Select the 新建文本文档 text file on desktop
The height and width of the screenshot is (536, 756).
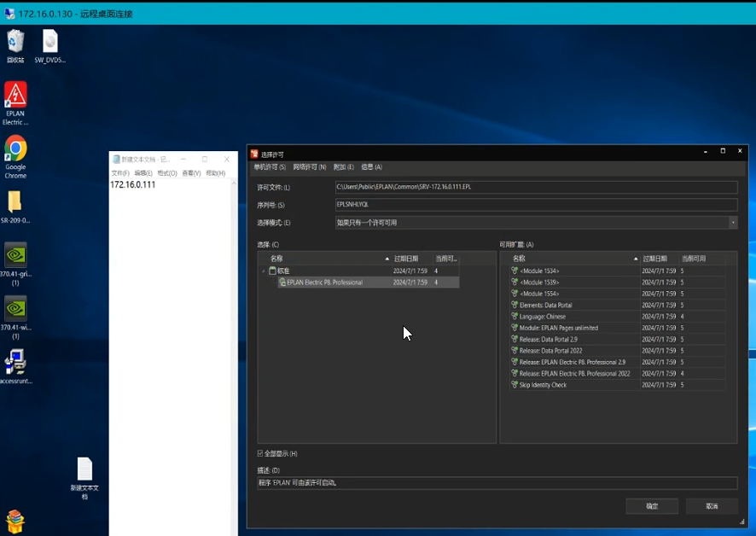coord(84,470)
